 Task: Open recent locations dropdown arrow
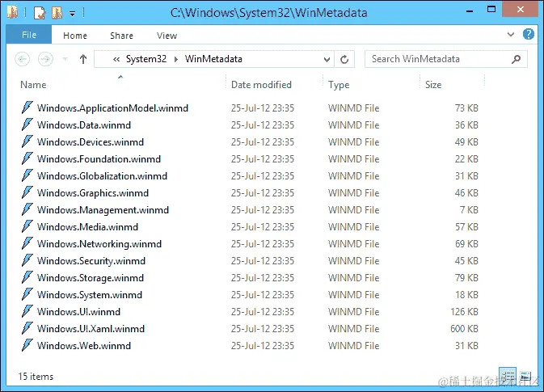[65, 59]
